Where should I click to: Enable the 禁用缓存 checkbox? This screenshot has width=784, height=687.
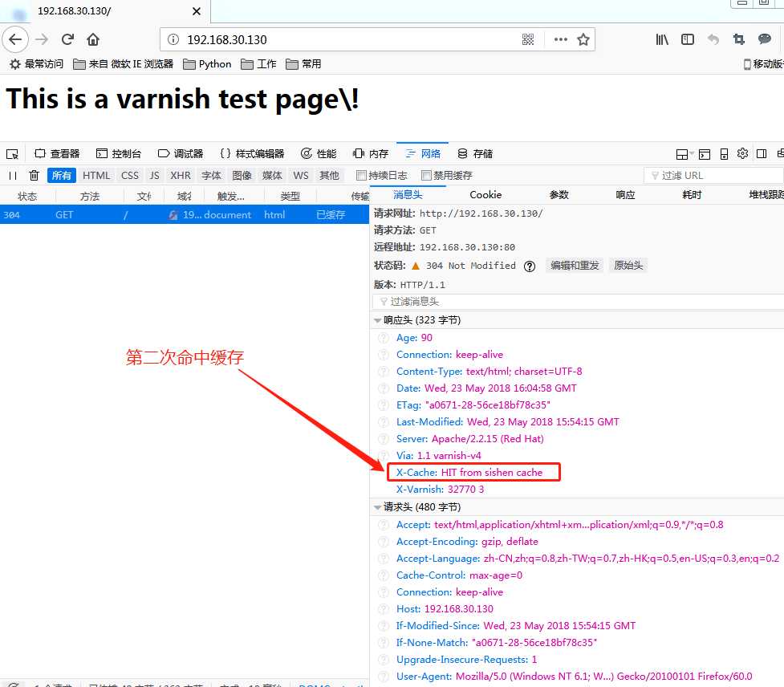(426, 176)
